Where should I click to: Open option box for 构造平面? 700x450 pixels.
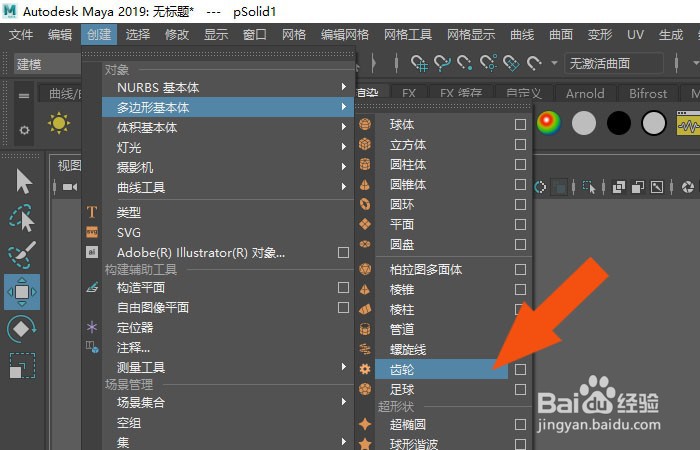coord(343,288)
